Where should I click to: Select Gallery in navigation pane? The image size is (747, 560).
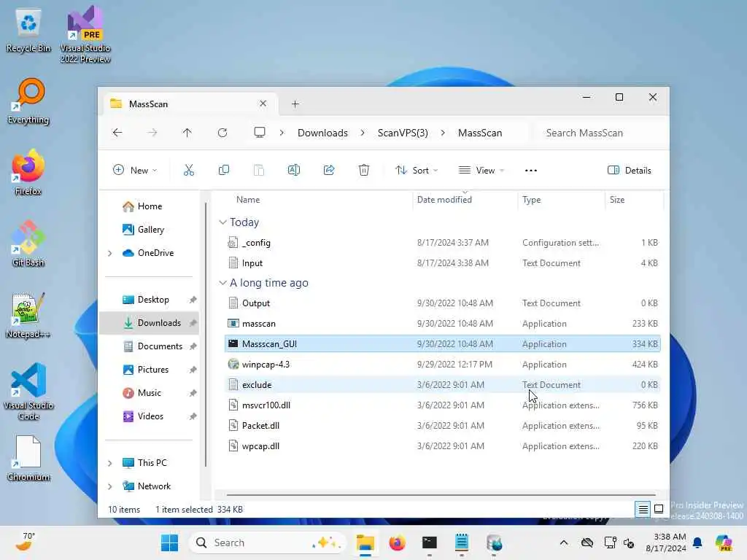[x=149, y=230]
